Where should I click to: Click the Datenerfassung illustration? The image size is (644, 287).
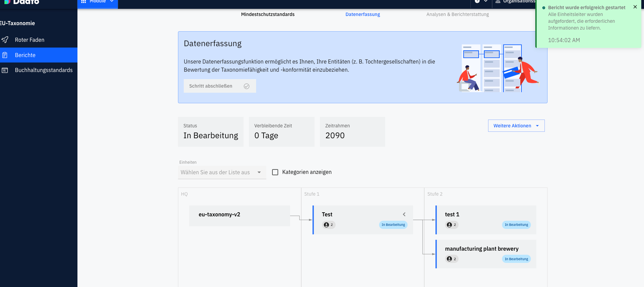tap(498, 68)
